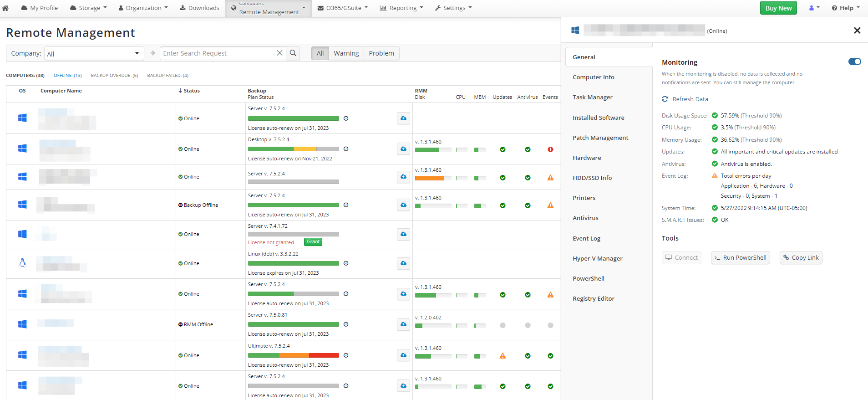Click the Events warning icon in Backup Offline row

[x=550, y=205]
